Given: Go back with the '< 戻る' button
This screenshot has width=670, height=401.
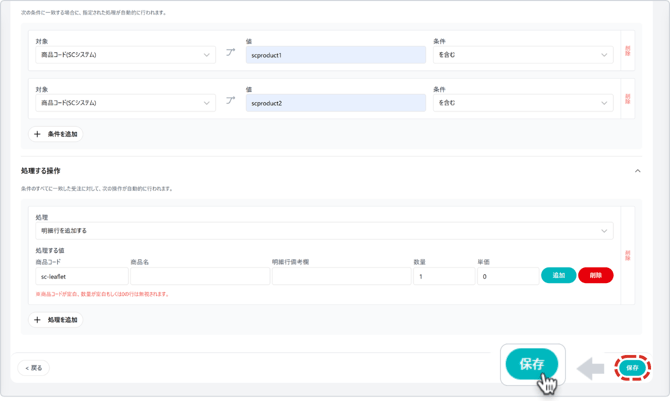Looking at the screenshot, I should (34, 368).
